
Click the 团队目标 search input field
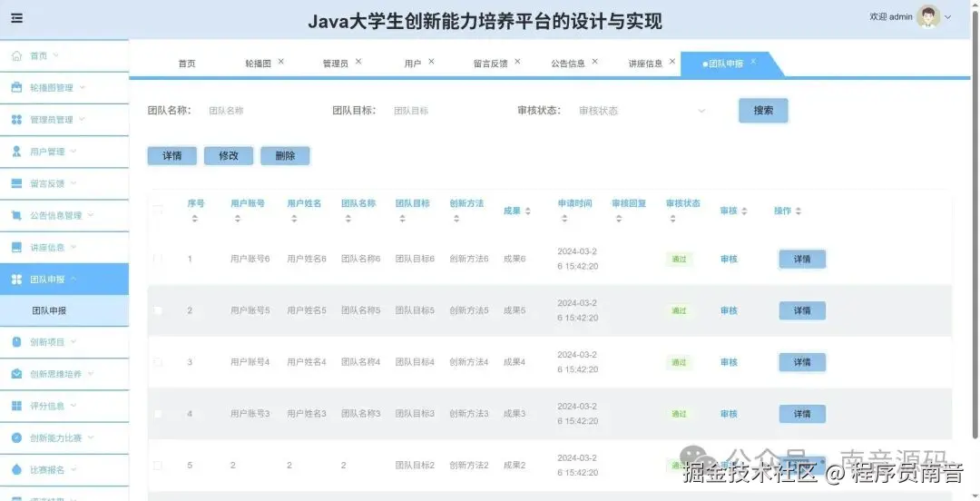(x=445, y=111)
